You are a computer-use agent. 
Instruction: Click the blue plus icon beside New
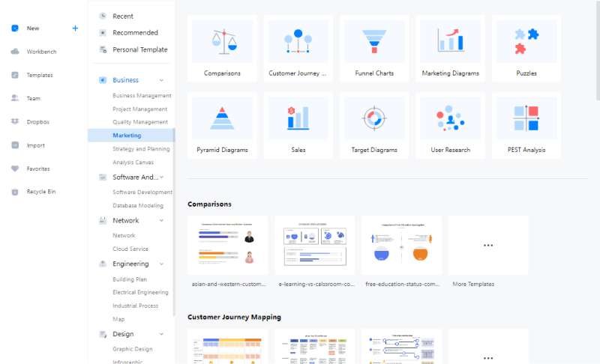point(75,28)
